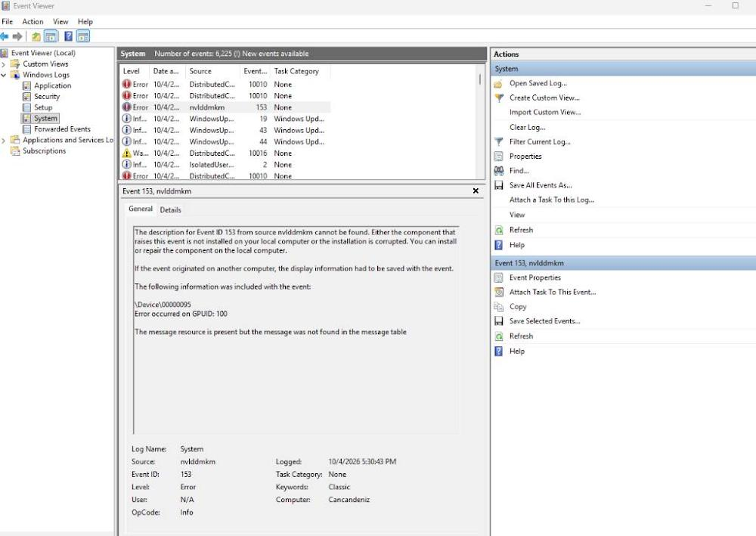Toggle the Show/Hide Action Pane toolbar icon
This screenshot has width=756, height=536.
coord(83,36)
